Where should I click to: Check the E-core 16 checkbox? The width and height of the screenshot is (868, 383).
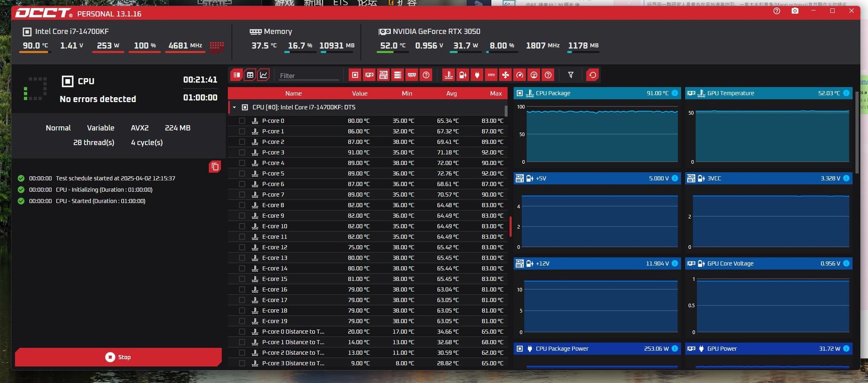[x=242, y=289]
